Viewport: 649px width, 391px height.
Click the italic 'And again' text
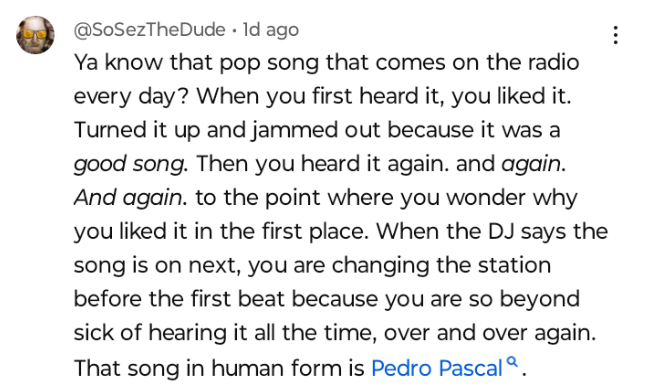[127, 197]
